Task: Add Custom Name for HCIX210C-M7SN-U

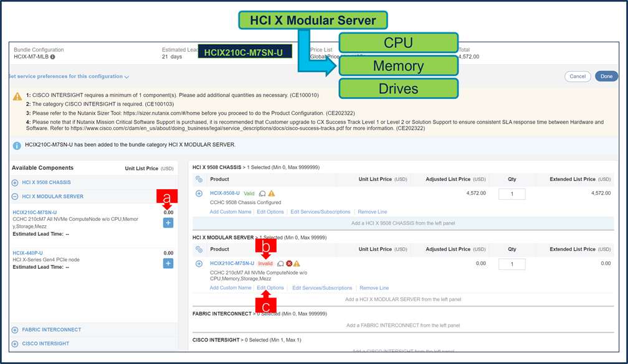Action: pyautogui.click(x=231, y=287)
